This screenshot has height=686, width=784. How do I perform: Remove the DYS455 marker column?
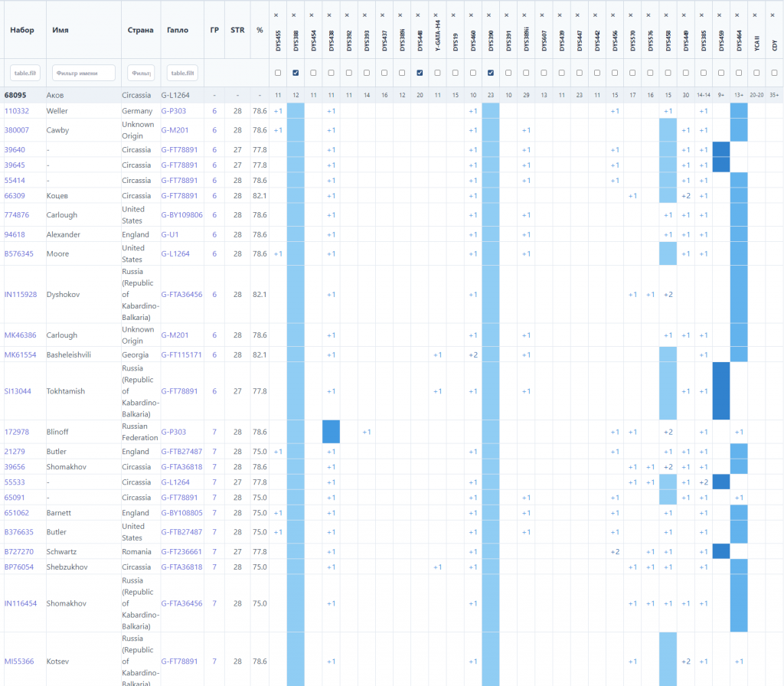point(278,15)
